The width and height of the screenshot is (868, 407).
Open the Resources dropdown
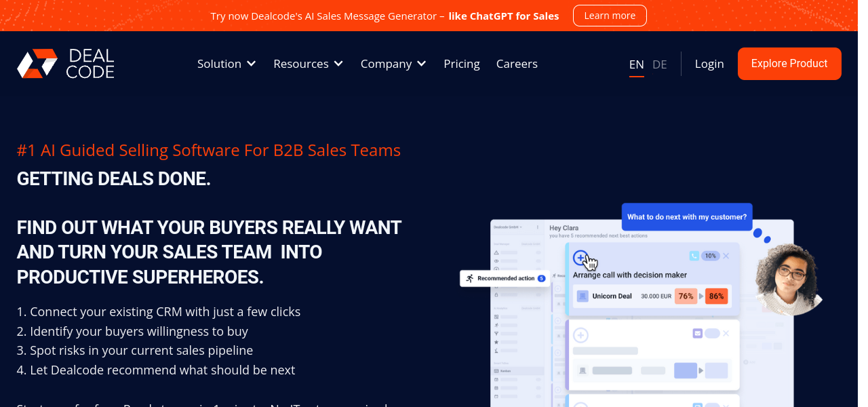point(308,64)
